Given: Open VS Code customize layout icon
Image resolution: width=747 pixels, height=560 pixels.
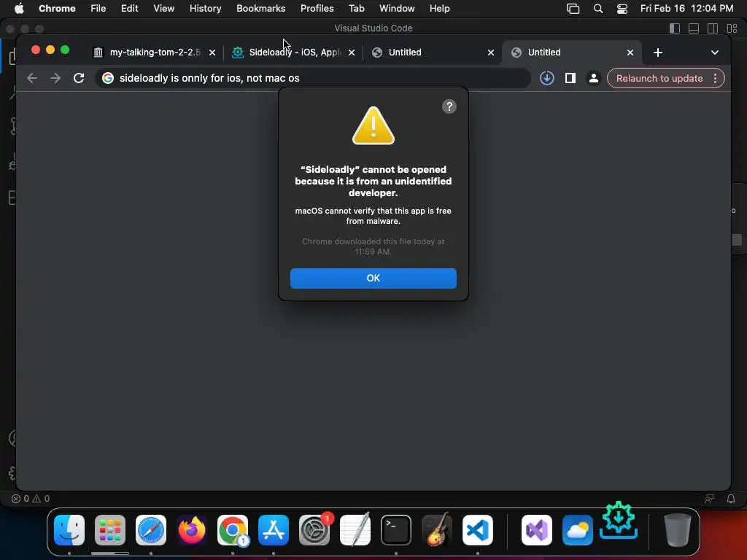Looking at the screenshot, I should [x=732, y=28].
